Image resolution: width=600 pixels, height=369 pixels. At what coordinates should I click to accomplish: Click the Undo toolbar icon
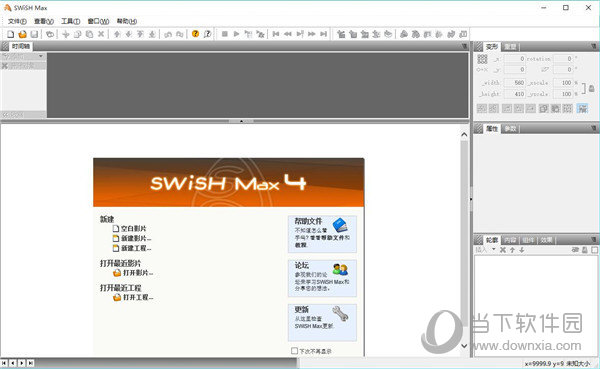coord(168,34)
